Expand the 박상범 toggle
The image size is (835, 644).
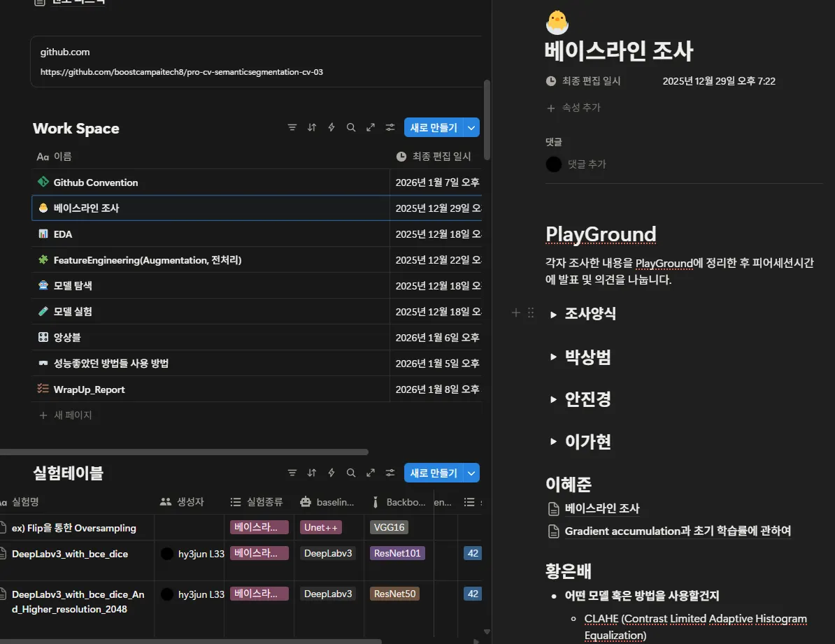click(x=553, y=357)
